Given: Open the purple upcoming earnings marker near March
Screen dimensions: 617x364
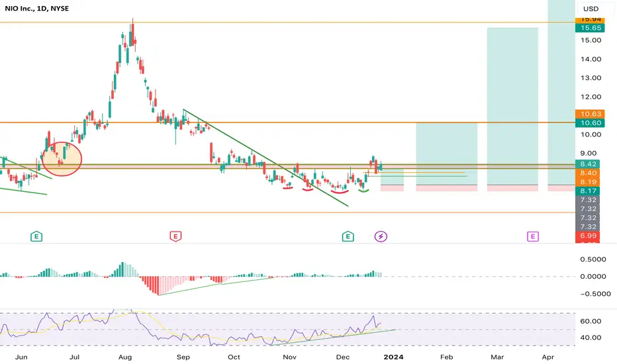Looking at the screenshot, I should [x=533, y=236].
